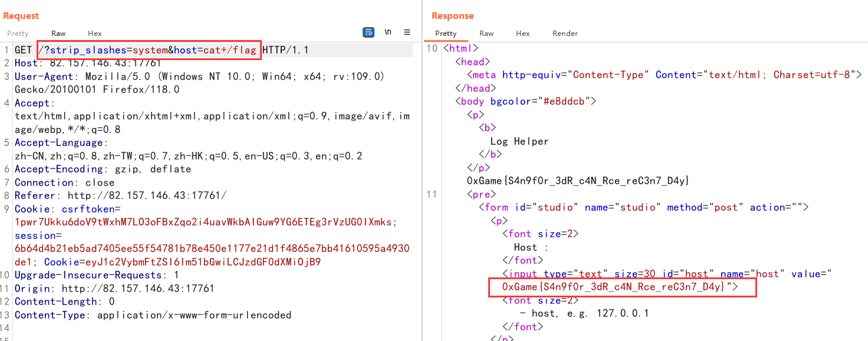Click the Response panel title
Viewport: 868px width, 341px height.
(x=453, y=16)
